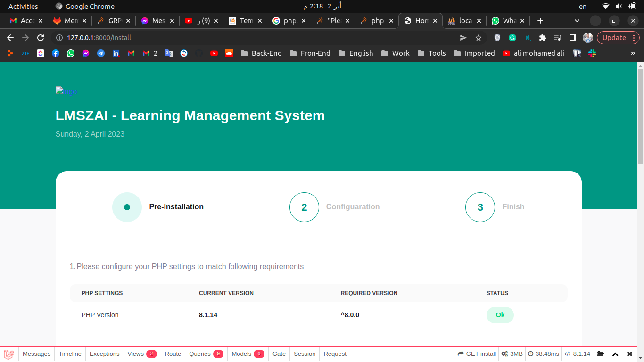This screenshot has height=362, width=644.
Task: Bookmark this page with the star icon
Action: [x=479, y=38]
